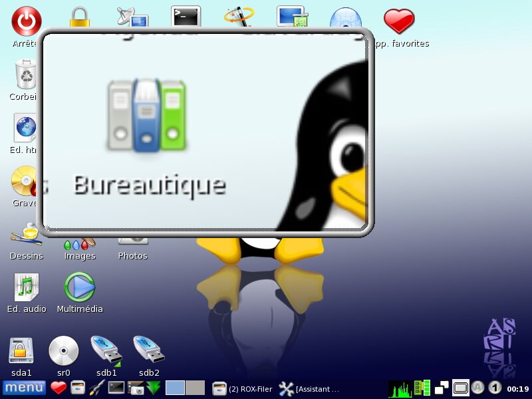This screenshot has width=532, height=399.
Task: Switch to the first blue desktop pager
Action: pos(175,388)
